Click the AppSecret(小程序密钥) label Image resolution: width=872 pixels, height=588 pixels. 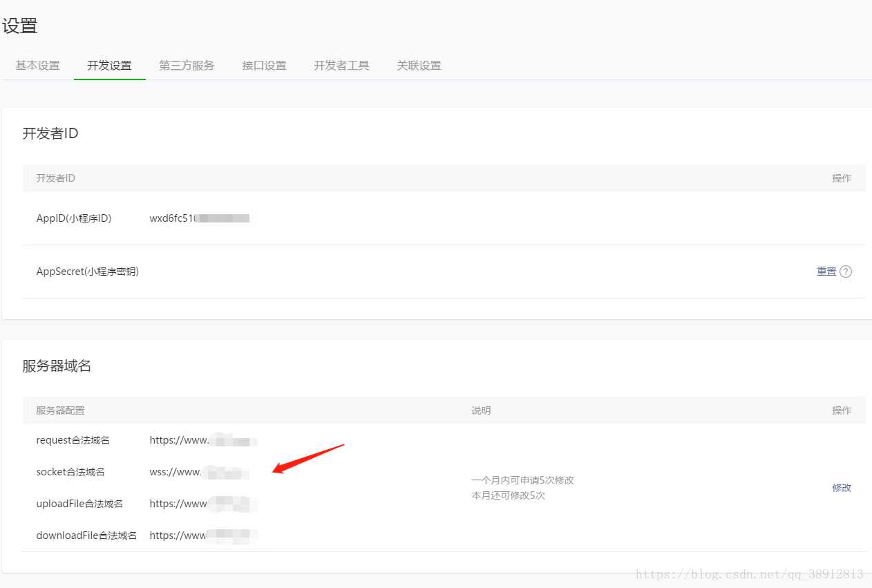tap(88, 272)
